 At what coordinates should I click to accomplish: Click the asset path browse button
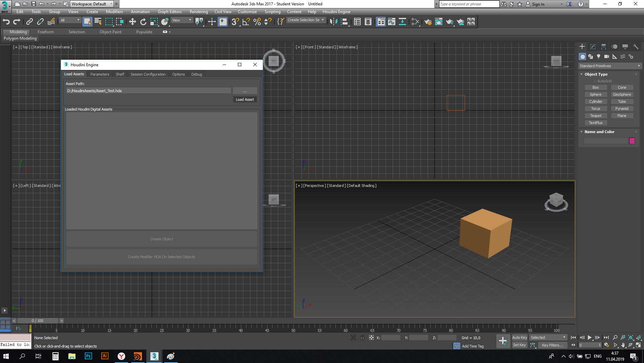point(245,91)
